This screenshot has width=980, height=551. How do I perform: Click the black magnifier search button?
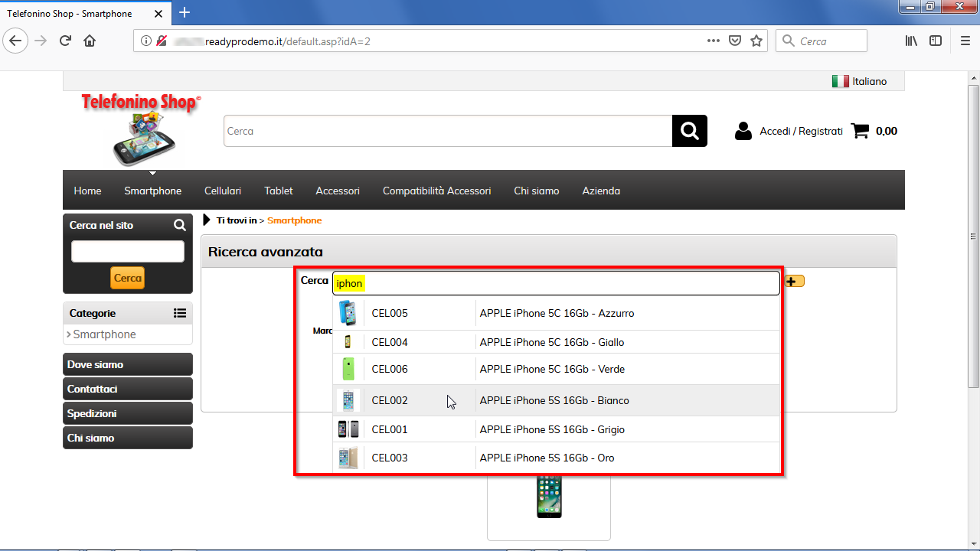(690, 131)
